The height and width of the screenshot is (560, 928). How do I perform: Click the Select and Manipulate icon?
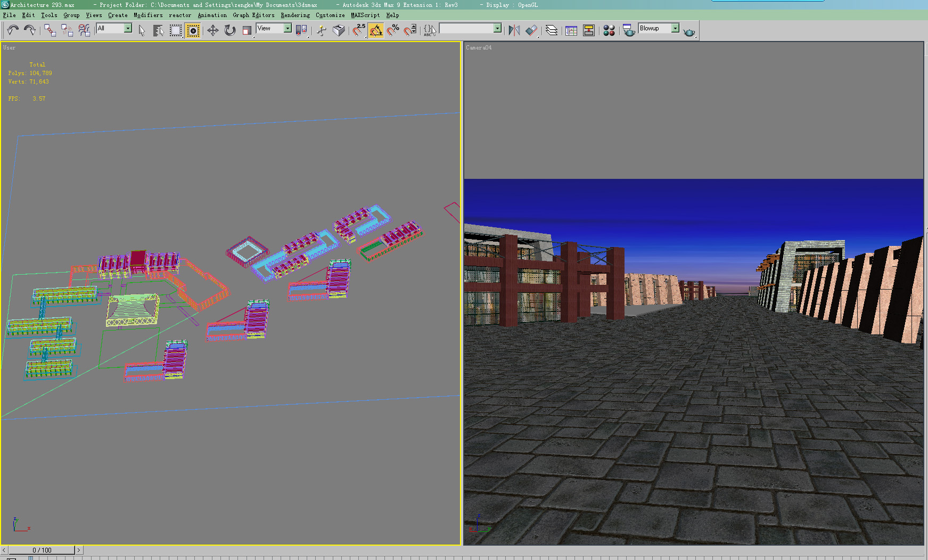tap(322, 30)
